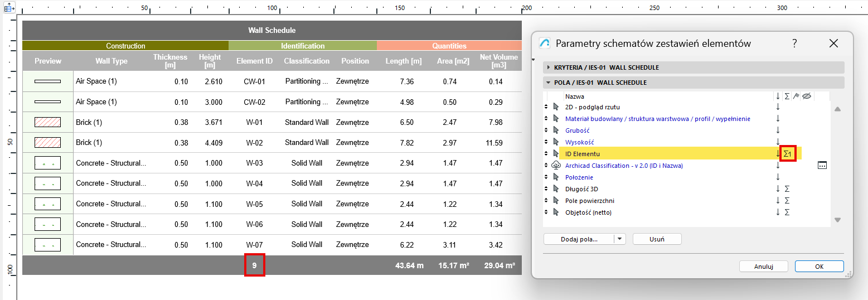Viewport: 868px width, 300px height.
Task: Click the Identification group header
Action: tap(303, 46)
